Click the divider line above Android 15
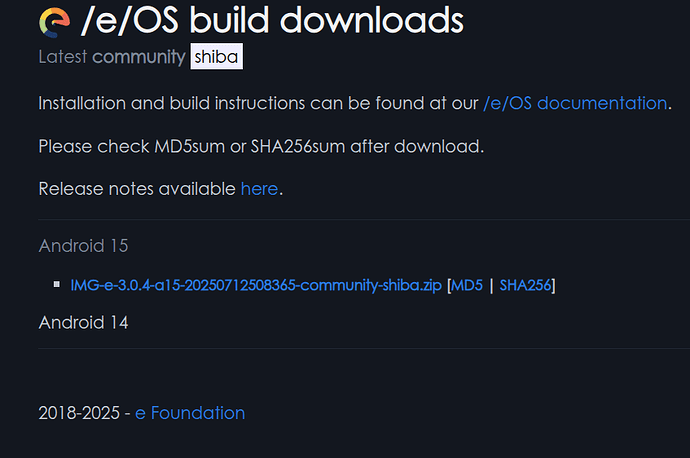The image size is (690, 458). coord(364,219)
